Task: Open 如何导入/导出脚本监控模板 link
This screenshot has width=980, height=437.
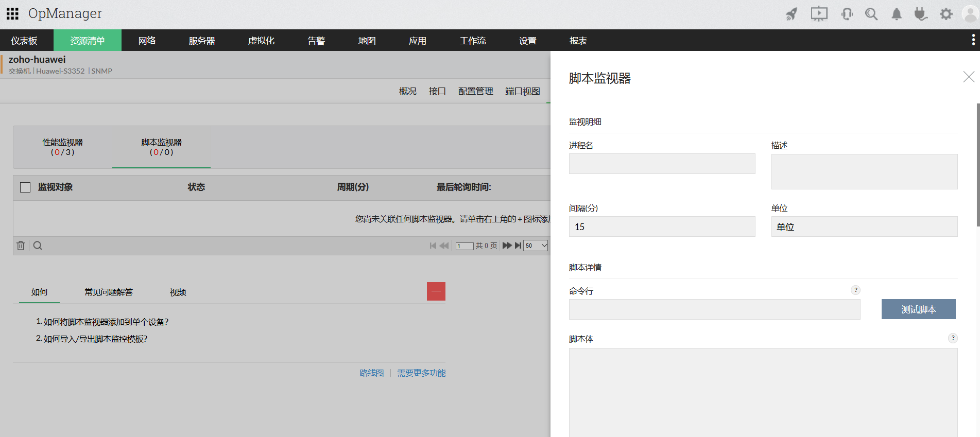Action: [95, 339]
